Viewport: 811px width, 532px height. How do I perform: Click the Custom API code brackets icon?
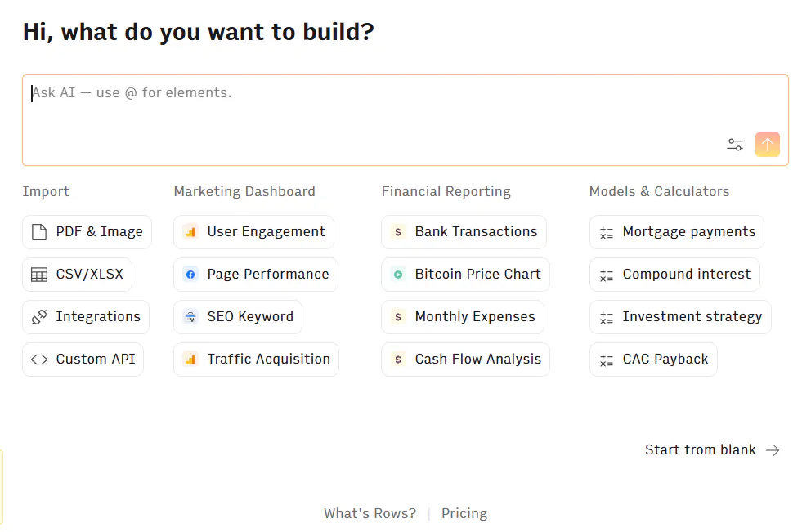[x=39, y=360]
